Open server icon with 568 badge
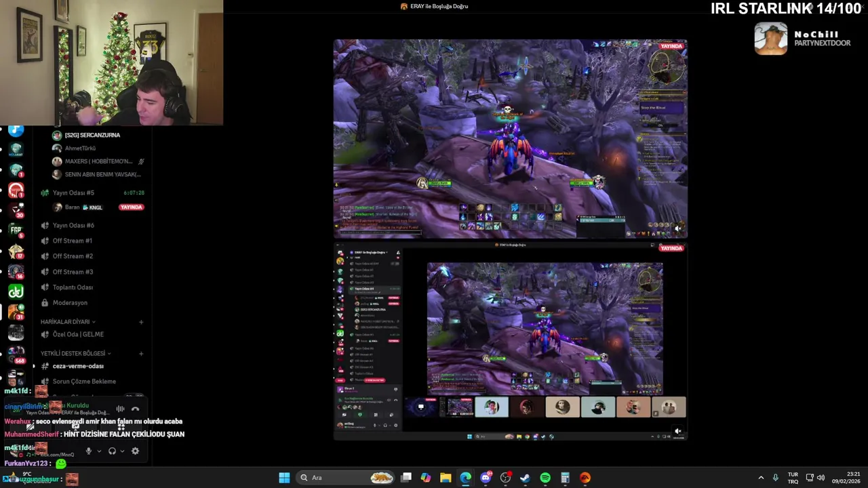The image size is (868, 488). click(16, 354)
